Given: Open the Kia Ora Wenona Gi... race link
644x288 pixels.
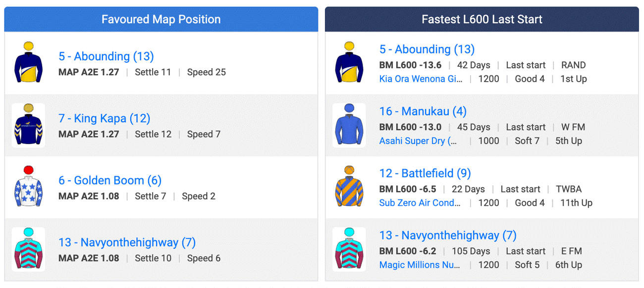Looking at the screenshot, I should 421,79.
